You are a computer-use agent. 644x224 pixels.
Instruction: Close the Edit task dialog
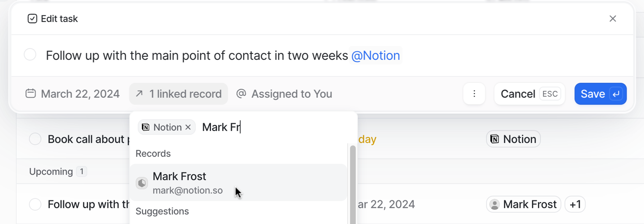click(612, 19)
